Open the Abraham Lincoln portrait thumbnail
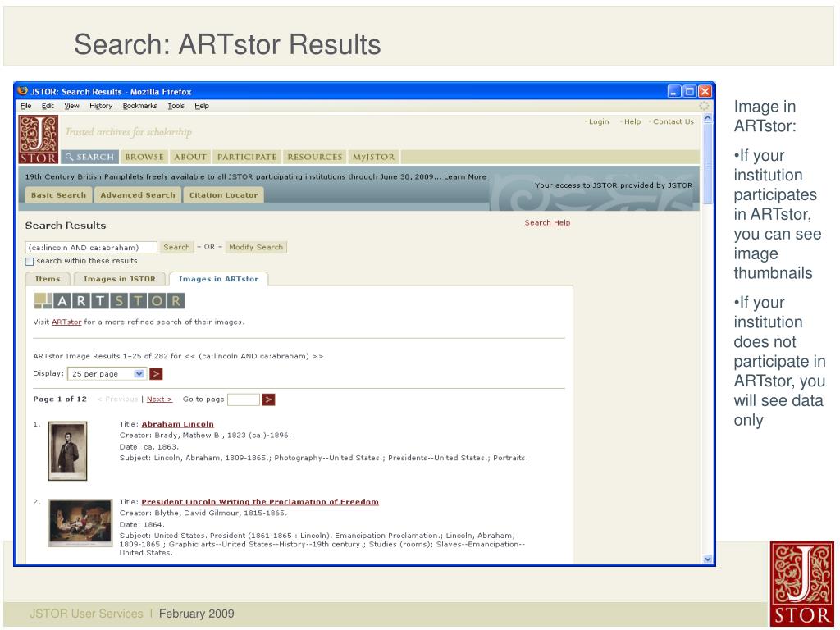840x630 pixels. point(67,450)
